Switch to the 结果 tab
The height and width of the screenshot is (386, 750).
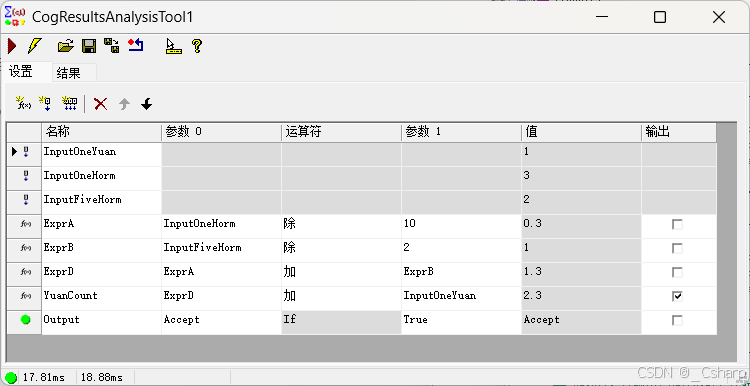(x=74, y=73)
